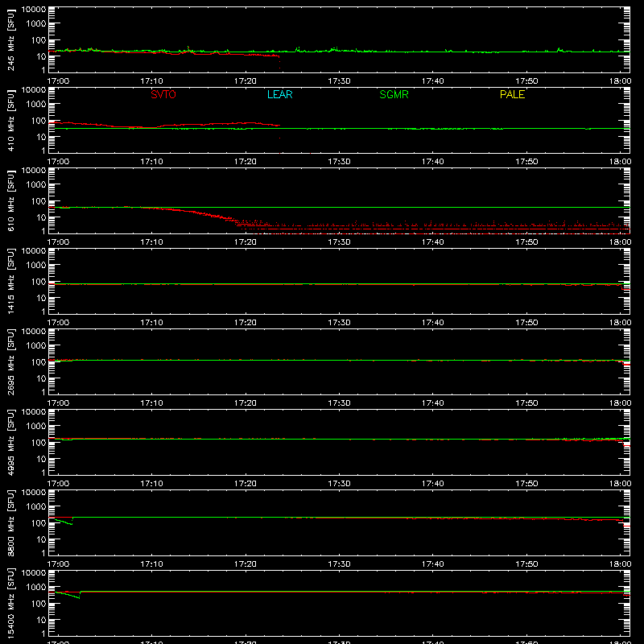
Task: Select the 2695 MHz [SFU] axis title
Action: click(x=10, y=361)
